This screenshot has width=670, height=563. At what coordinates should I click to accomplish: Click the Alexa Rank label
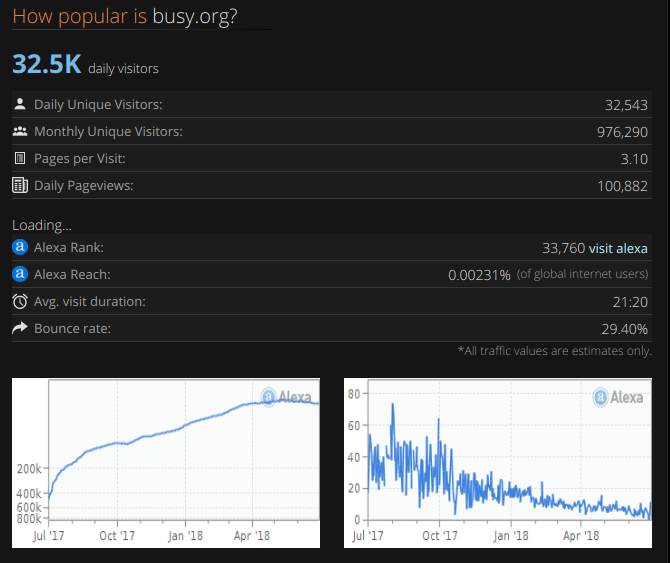[x=69, y=247]
